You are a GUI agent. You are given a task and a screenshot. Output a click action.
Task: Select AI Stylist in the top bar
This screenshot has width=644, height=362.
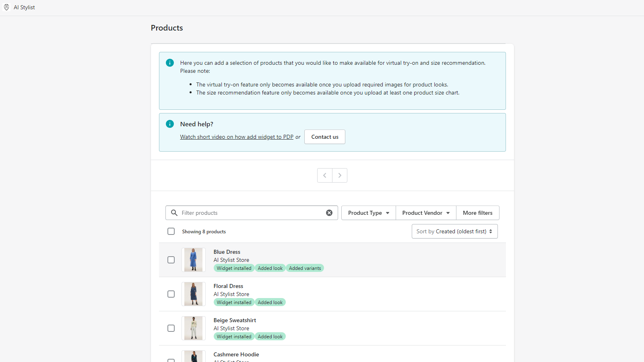pyautogui.click(x=24, y=7)
